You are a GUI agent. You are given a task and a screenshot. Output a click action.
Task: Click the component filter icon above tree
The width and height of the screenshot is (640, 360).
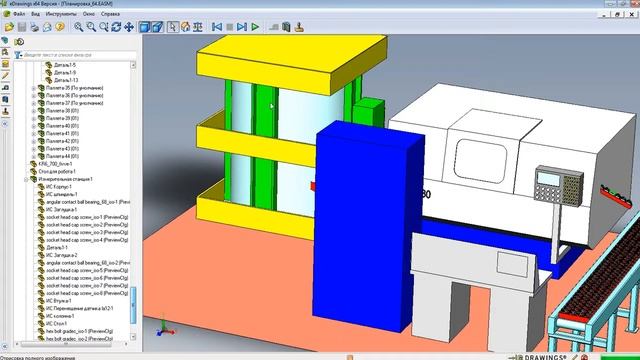[x=19, y=42]
